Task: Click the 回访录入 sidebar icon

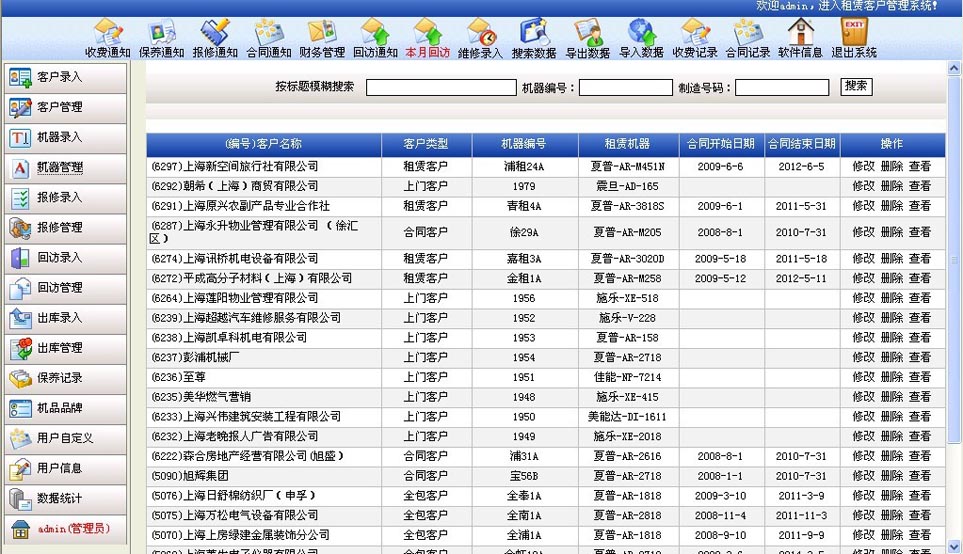Action: pyautogui.click(x=20, y=258)
